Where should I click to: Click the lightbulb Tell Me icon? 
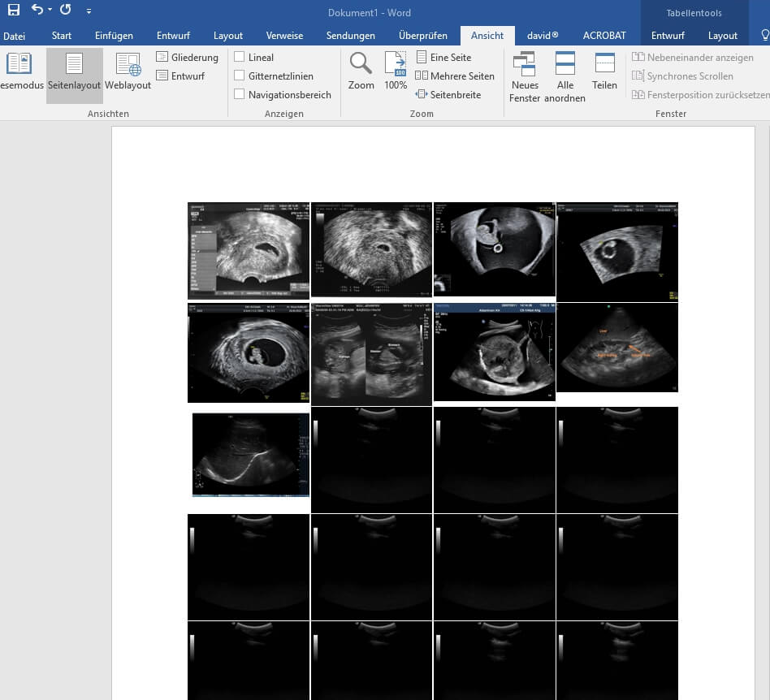pos(765,36)
